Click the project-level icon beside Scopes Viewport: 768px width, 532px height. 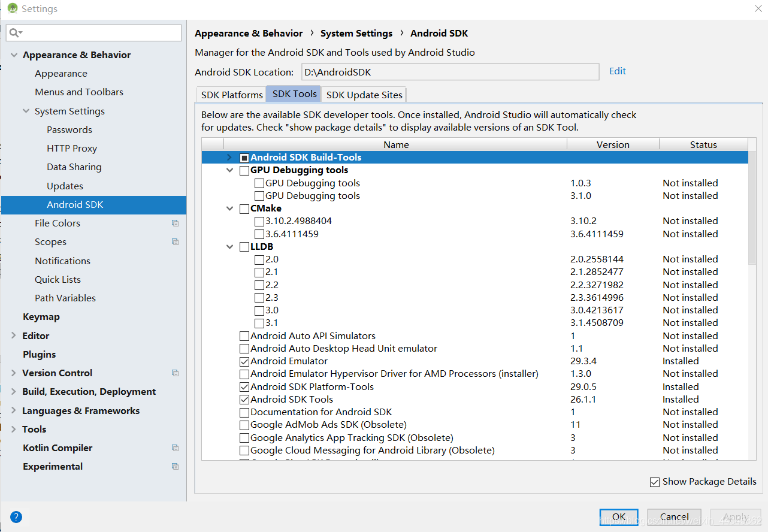(x=175, y=242)
